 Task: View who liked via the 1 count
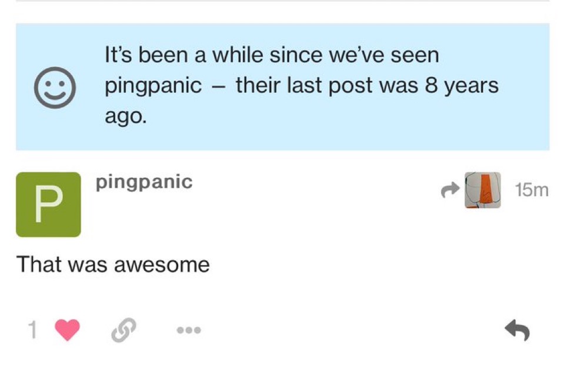[x=32, y=330]
